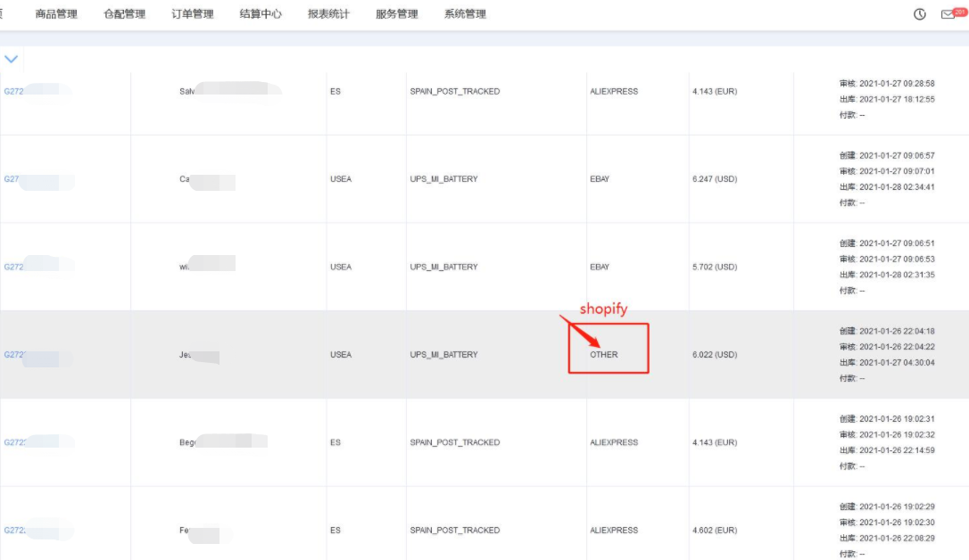Image resolution: width=969 pixels, height=560 pixels.
Task: Click USEA cell in the 5.702 (USD) row
Action: click(x=341, y=267)
